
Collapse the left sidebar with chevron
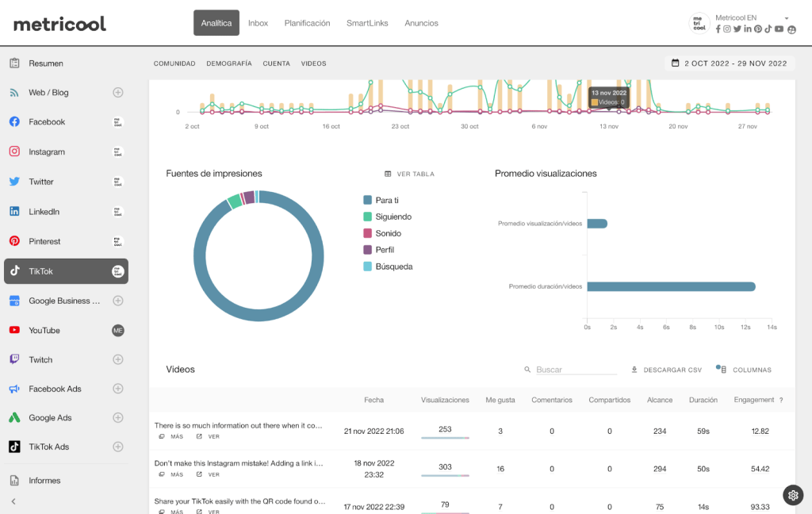[x=13, y=501]
